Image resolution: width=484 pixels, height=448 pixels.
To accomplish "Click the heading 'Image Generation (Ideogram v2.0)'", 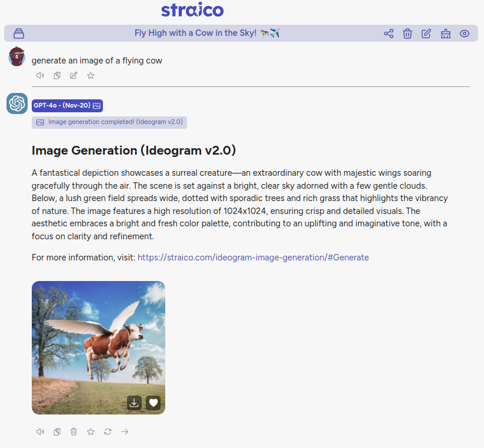I will click(x=133, y=151).
